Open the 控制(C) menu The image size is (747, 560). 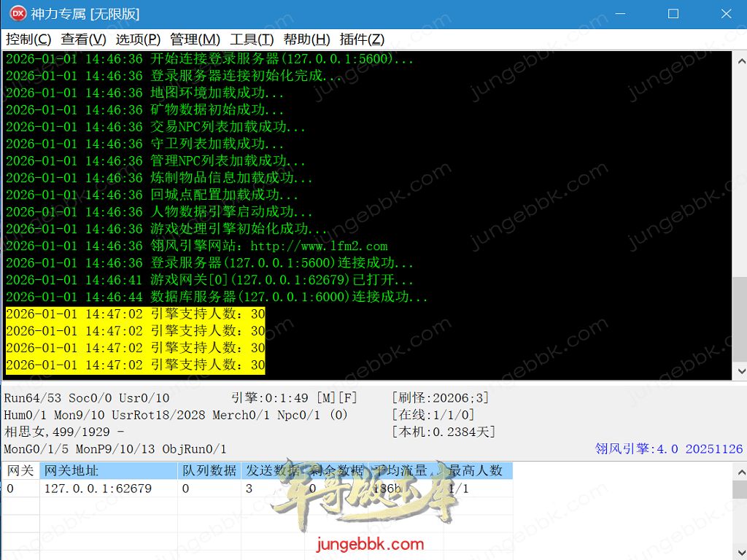28,39
